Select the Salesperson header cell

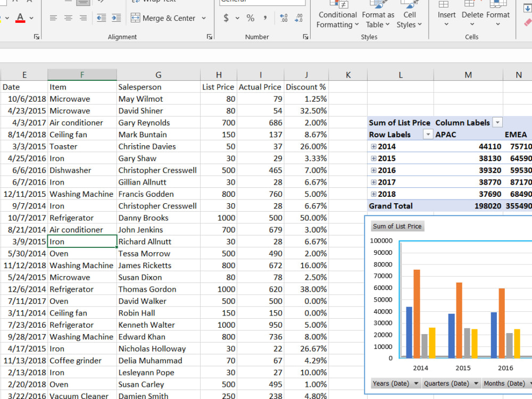point(159,87)
